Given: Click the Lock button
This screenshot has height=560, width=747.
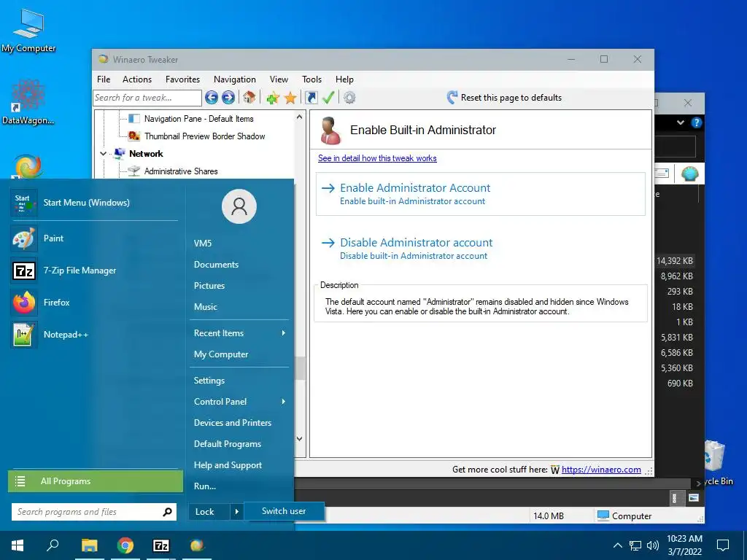Looking at the screenshot, I should [x=209, y=512].
